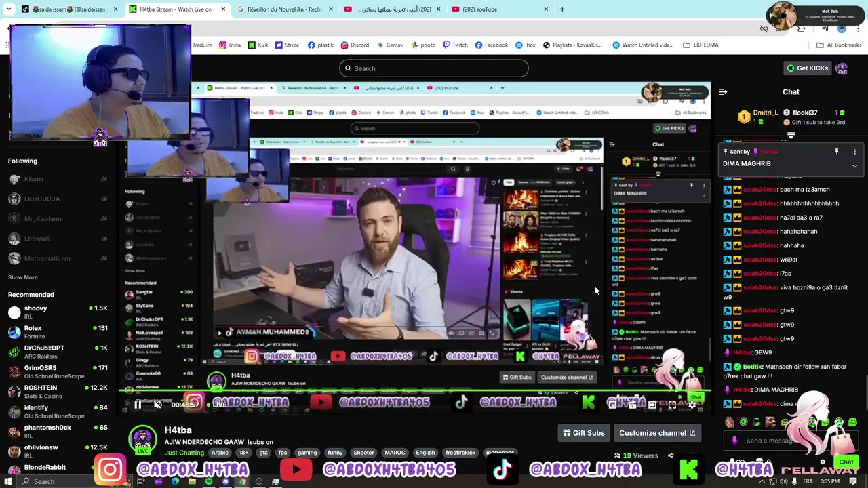Click the Customize channel button
The height and width of the screenshot is (488, 868).
coord(657,433)
